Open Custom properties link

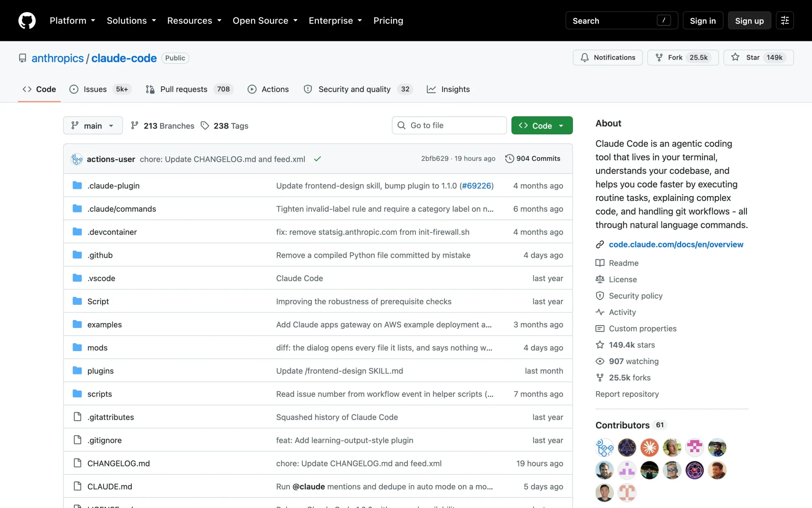point(636,329)
